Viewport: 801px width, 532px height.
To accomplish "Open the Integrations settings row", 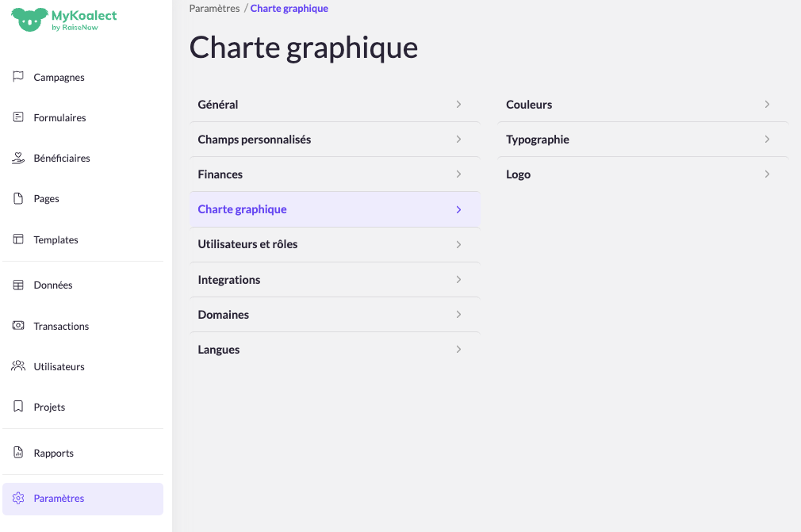I will [x=335, y=279].
